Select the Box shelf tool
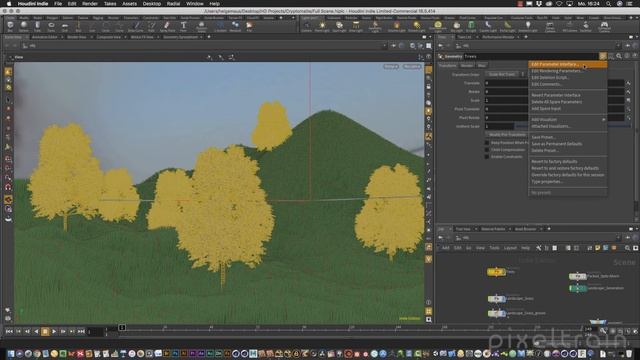640x360 pixels. click(10, 27)
